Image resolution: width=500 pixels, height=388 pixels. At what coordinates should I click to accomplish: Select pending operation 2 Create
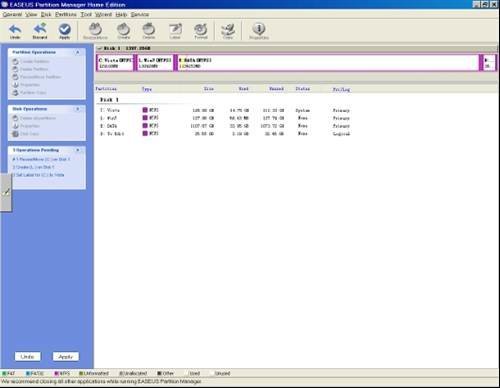(33, 167)
